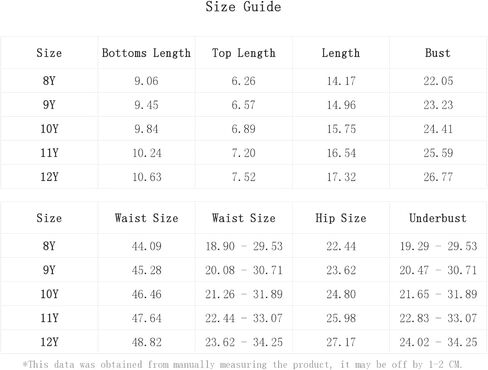Select the 11Y hip size value 25.98
This screenshot has height=370, width=488.
point(341,318)
